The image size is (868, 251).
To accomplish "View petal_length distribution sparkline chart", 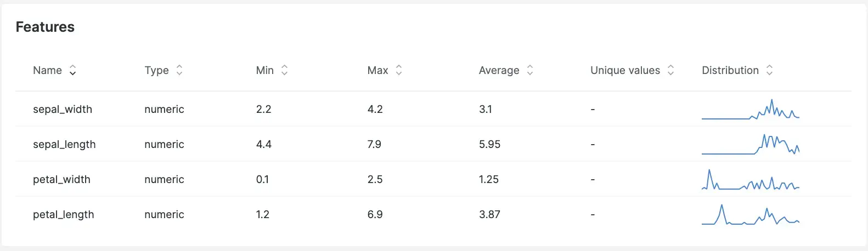I will coord(751,214).
